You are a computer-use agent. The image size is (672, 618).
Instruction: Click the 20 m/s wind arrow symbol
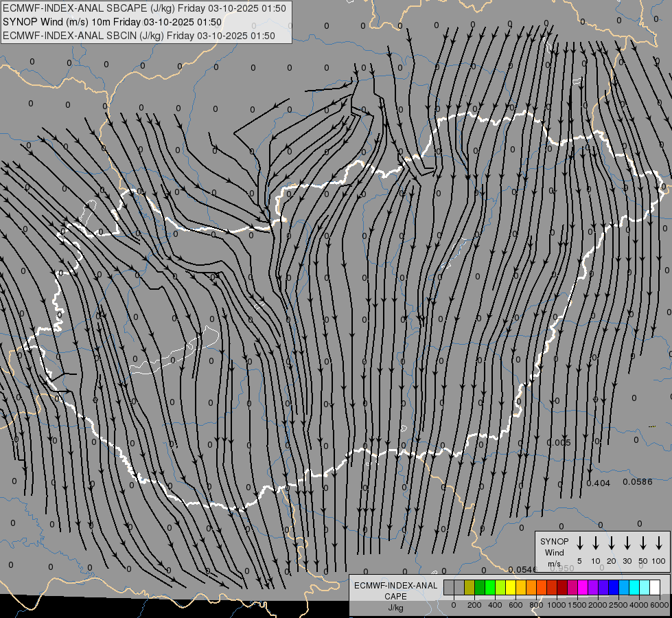[x=612, y=543]
